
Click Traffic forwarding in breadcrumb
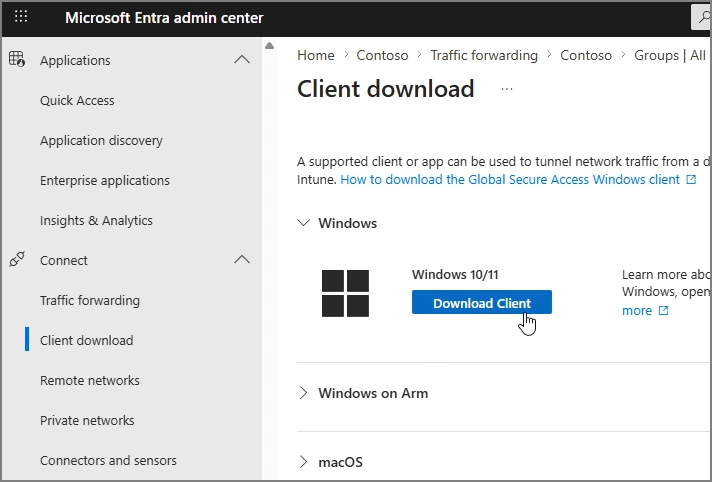coord(484,55)
